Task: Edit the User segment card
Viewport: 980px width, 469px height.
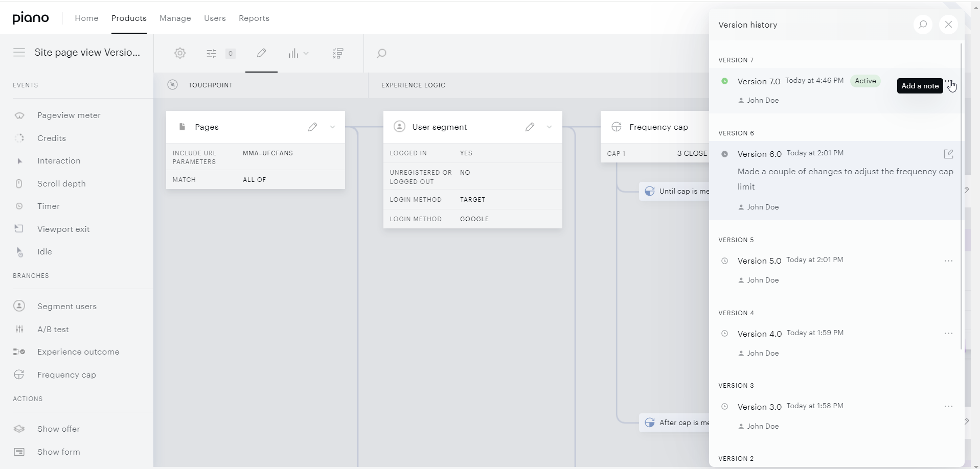Action: 530,127
